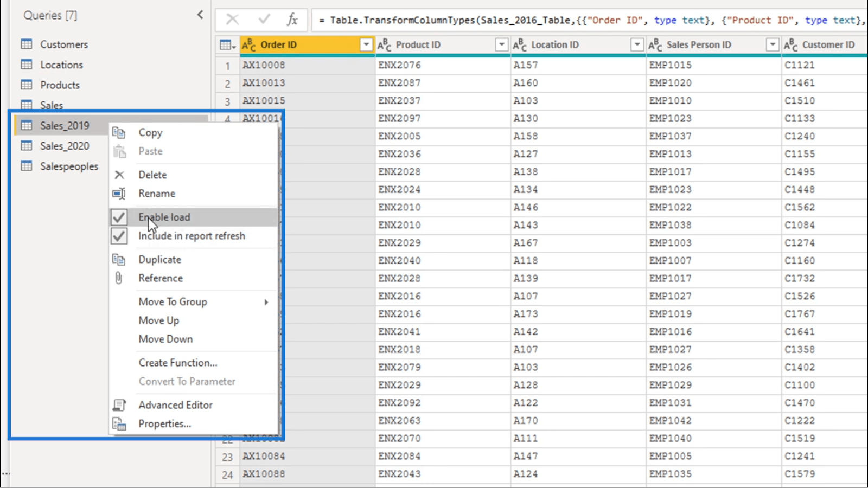Select the Locations query

click(61, 65)
